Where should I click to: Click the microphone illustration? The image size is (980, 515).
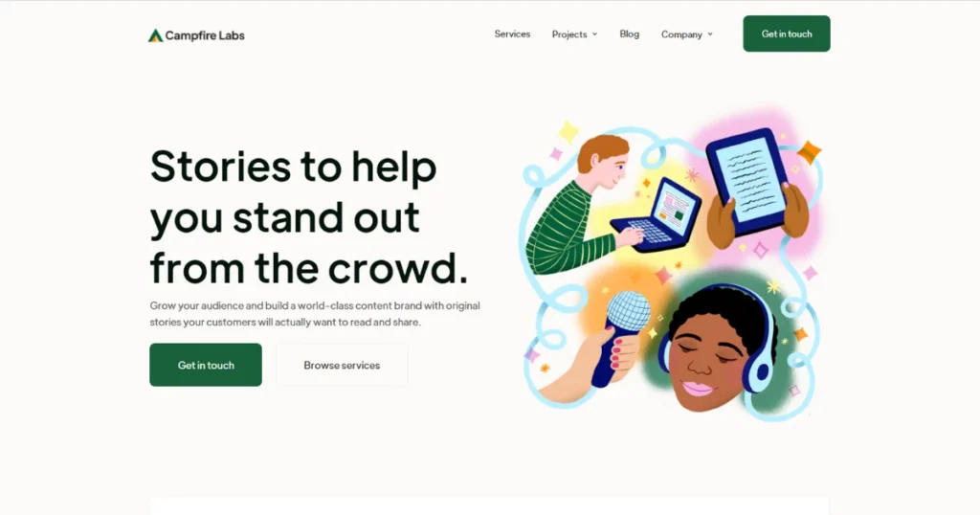tap(619, 338)
